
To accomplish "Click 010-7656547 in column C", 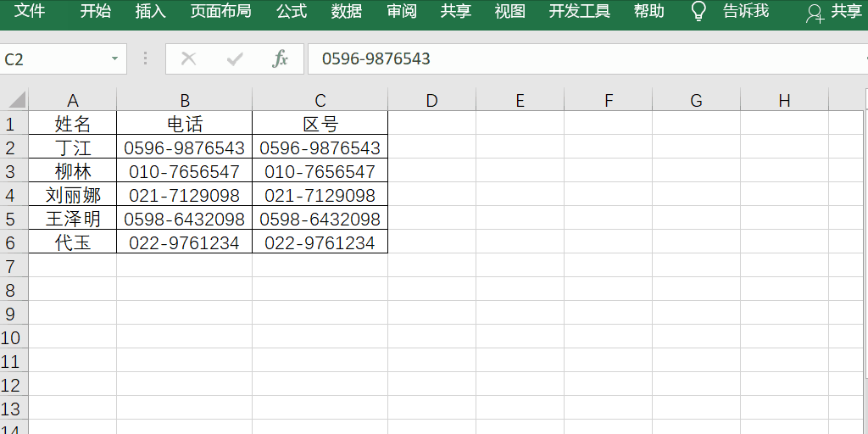I will [x=320, y=170].
